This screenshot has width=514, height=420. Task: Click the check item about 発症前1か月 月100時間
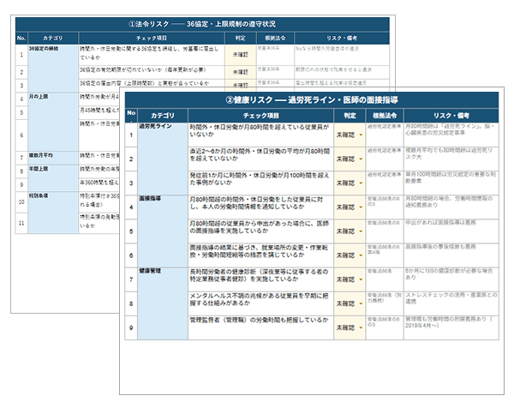point(261,183)
